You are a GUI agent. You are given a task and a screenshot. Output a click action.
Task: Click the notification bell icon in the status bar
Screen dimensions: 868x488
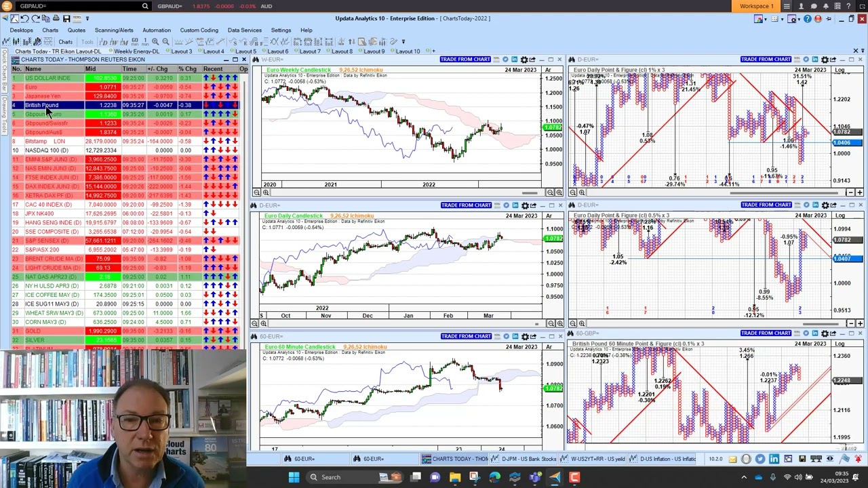click(858, 459)
